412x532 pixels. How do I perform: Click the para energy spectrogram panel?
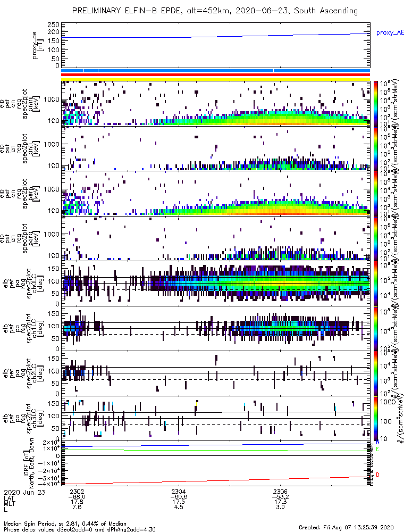click(216, 238)
